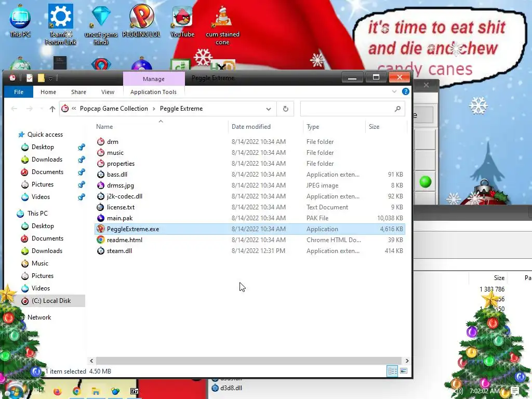Click the taskbar clock showing 7:02:02 AM

485,391
